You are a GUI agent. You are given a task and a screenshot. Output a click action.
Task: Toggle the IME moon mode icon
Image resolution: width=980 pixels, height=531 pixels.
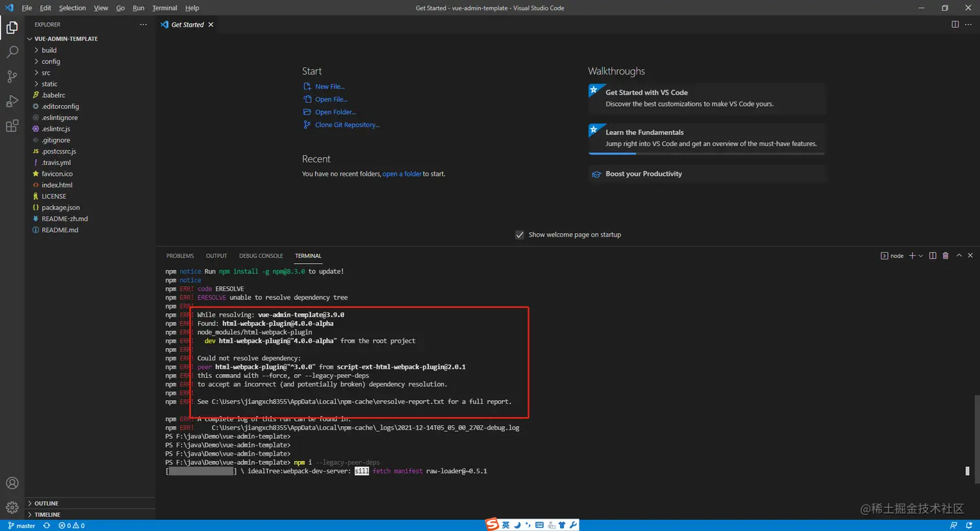click(517, 525)
